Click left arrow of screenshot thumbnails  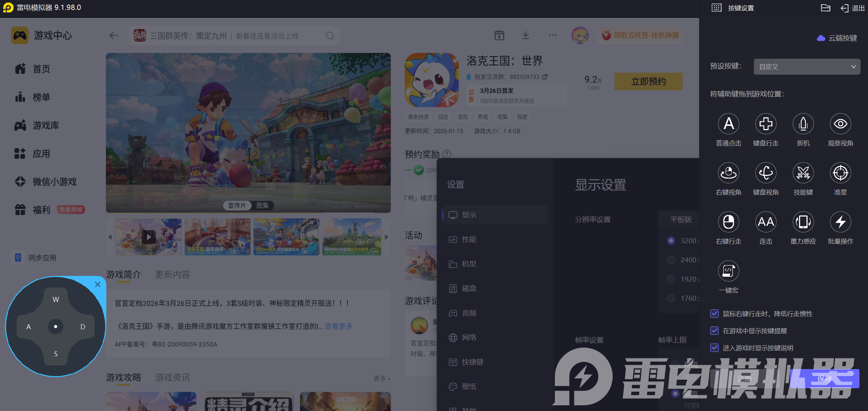coord(110,237)
